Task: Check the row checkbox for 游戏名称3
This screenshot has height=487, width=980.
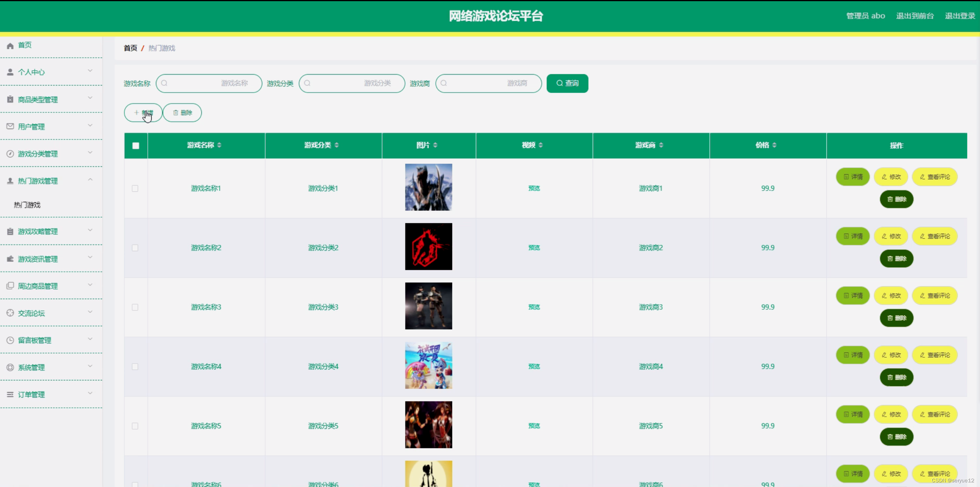Action: click(x=135, y=307)
